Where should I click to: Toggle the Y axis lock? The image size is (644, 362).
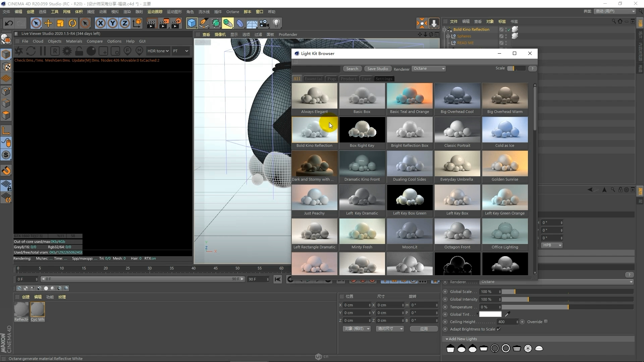coord(112,23)
